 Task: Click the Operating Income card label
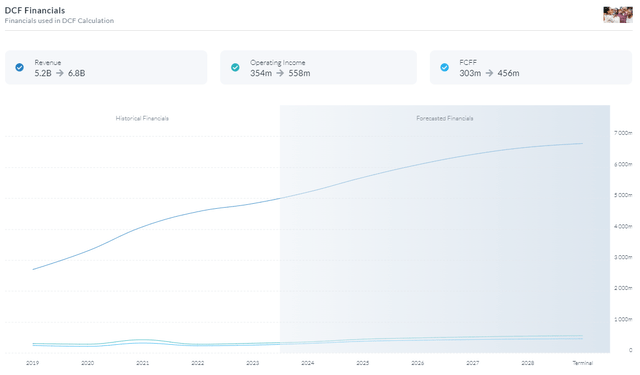tap(278, 62)
